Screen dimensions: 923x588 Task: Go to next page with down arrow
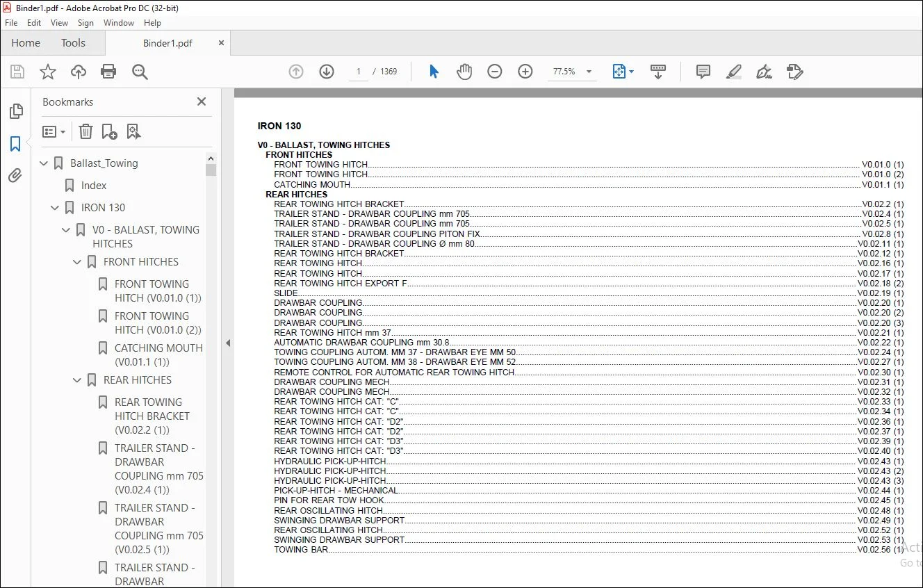coord(327,72)
